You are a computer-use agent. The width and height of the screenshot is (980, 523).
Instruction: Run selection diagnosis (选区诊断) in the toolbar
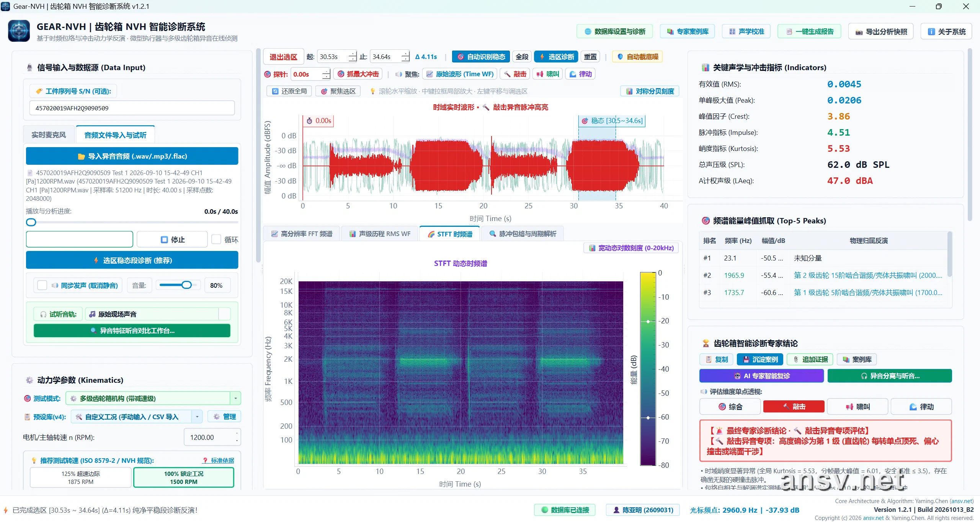(556, 57)
